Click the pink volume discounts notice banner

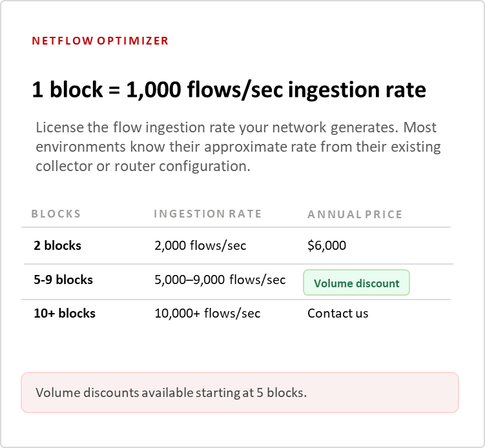pyautogui.click(x=240, y=392)
